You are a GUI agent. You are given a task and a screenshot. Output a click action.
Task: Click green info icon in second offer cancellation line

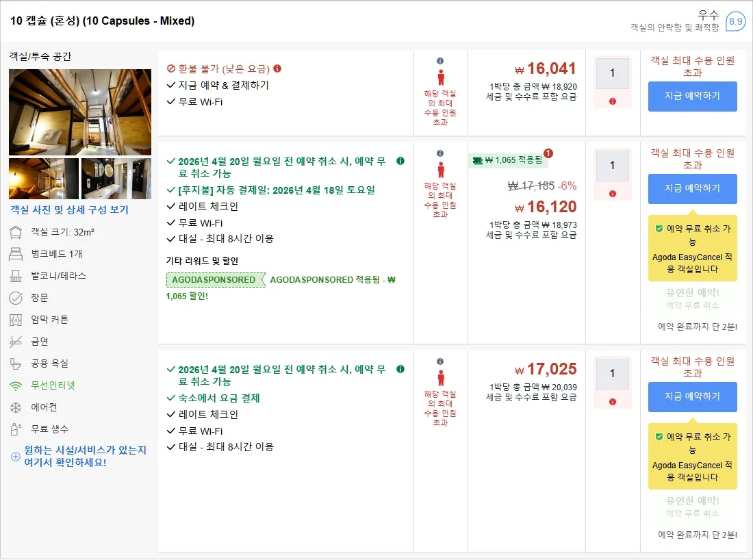[400, 161]
